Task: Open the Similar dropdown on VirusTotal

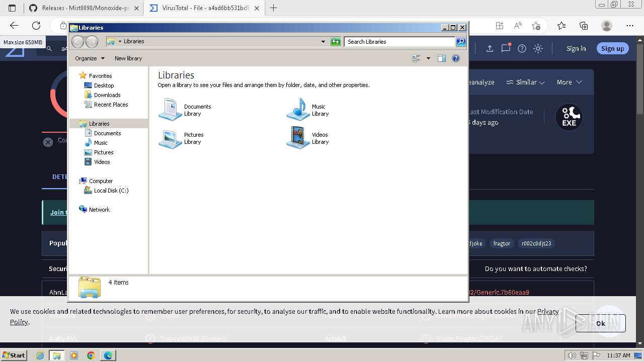Action: tap(525, 82)
